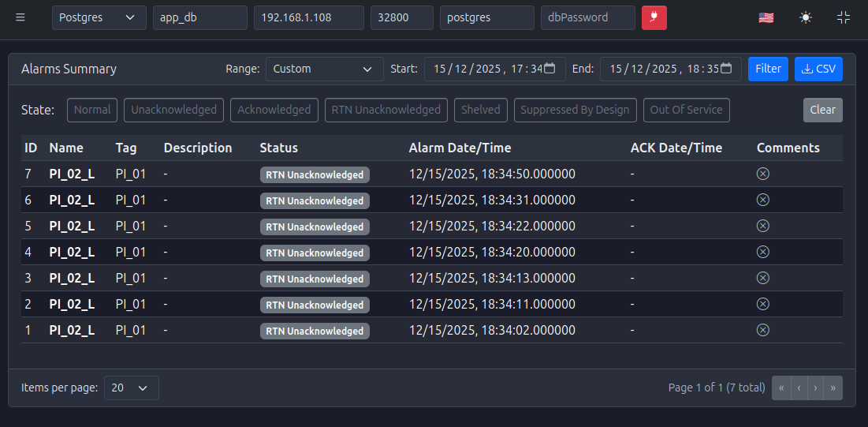
Task: Click the port field showing 32800
Action: pos(402,17)
